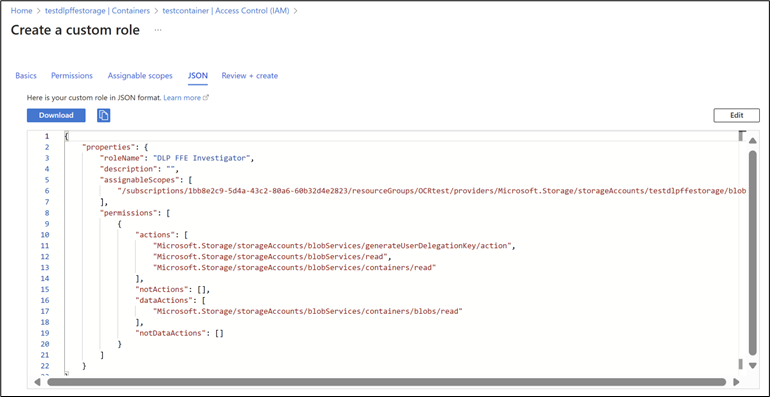This screenshot has height=397, width=770.
Task: Click the "properties" key on line 2
Action: (109, 147)
